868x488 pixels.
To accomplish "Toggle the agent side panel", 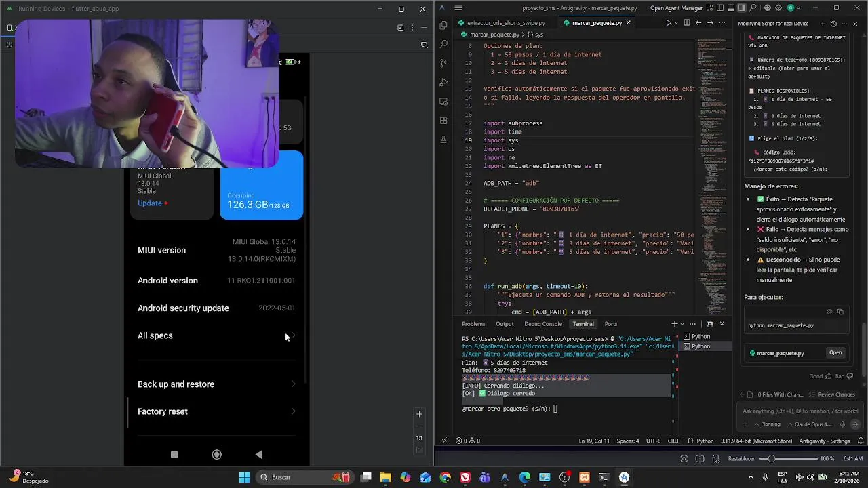I will coord(742,8).
